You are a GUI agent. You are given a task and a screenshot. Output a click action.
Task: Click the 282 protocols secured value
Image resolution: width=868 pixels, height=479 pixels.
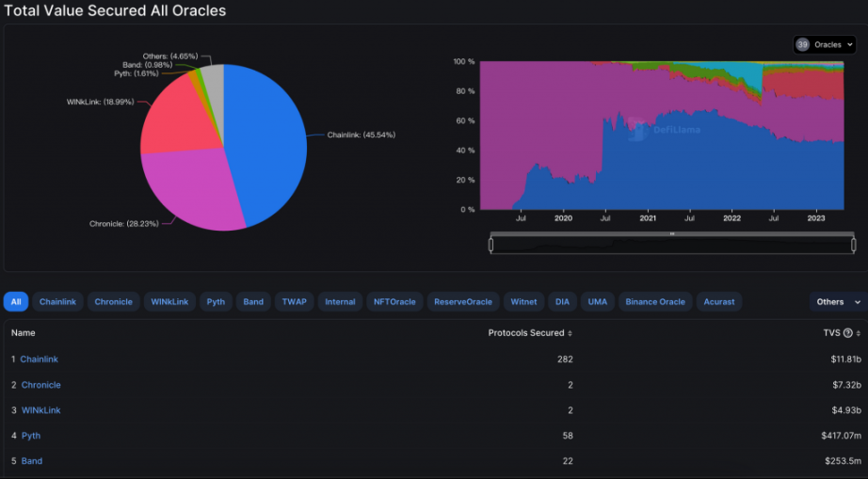[565, 359]
